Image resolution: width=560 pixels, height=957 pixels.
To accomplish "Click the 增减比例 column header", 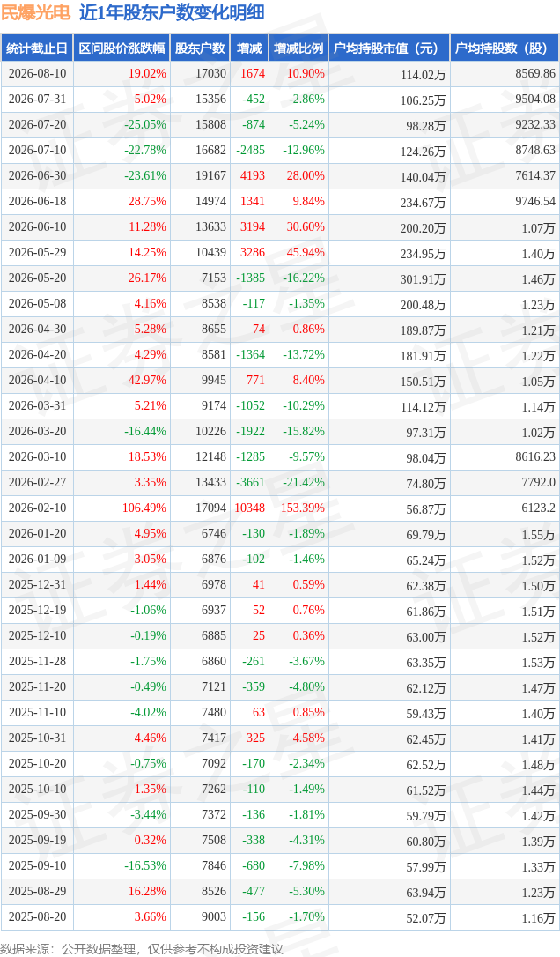I will 298,48.
